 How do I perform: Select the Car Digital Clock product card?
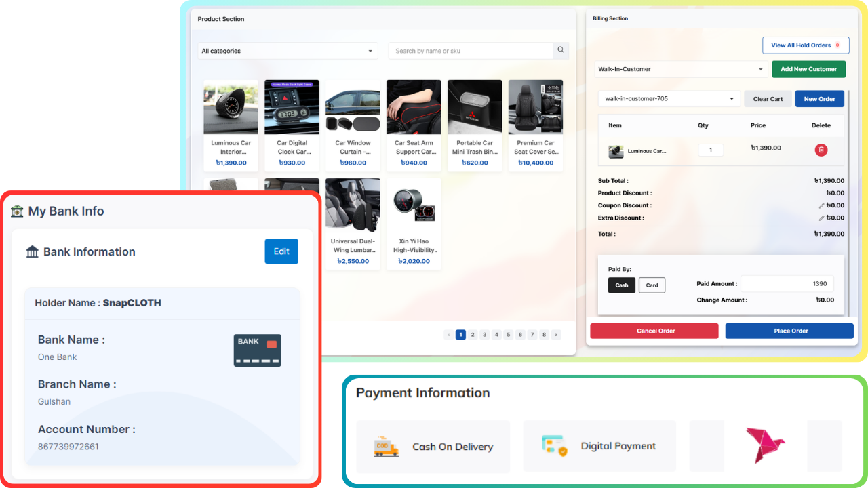(x=292, y=125)
